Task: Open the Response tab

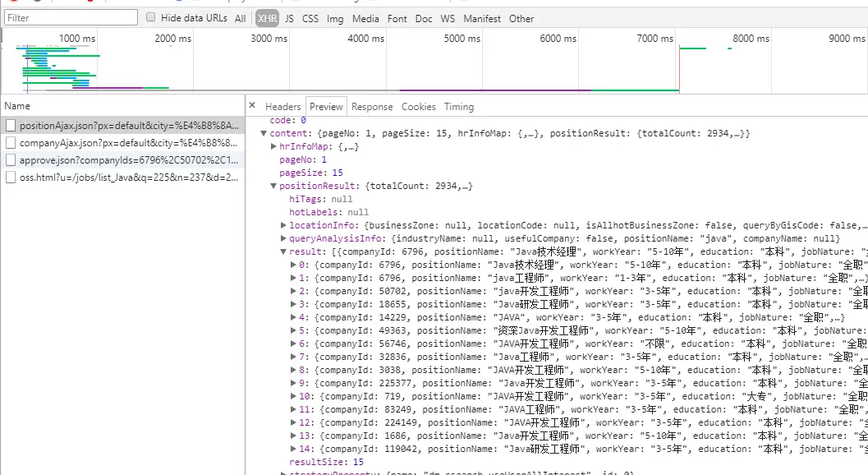Action: (x=372, y=106)
